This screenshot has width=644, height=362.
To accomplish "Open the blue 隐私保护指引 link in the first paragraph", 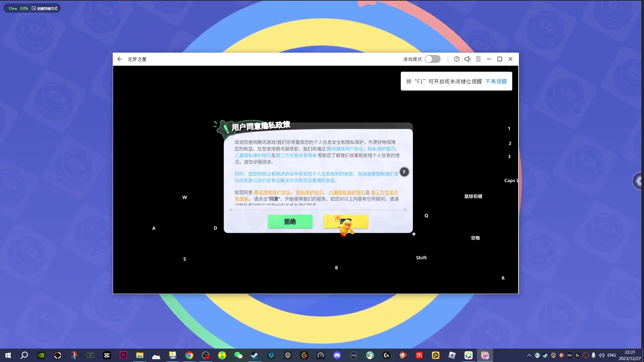I will [x=381, y=149].
